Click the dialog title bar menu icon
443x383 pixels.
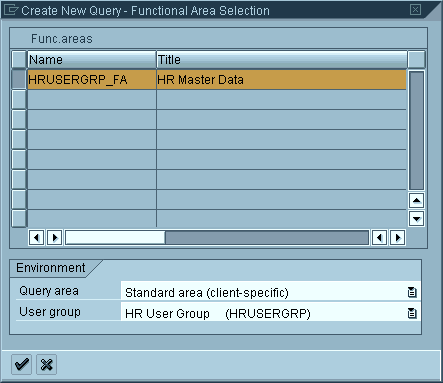click(x=10, y=10)
